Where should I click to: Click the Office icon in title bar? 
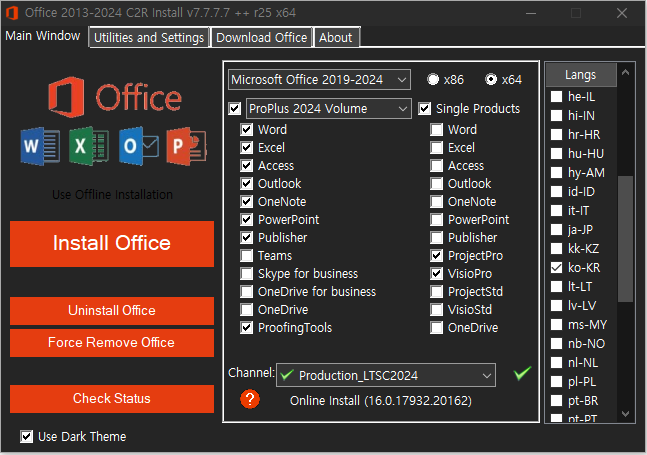click(12, 13)
